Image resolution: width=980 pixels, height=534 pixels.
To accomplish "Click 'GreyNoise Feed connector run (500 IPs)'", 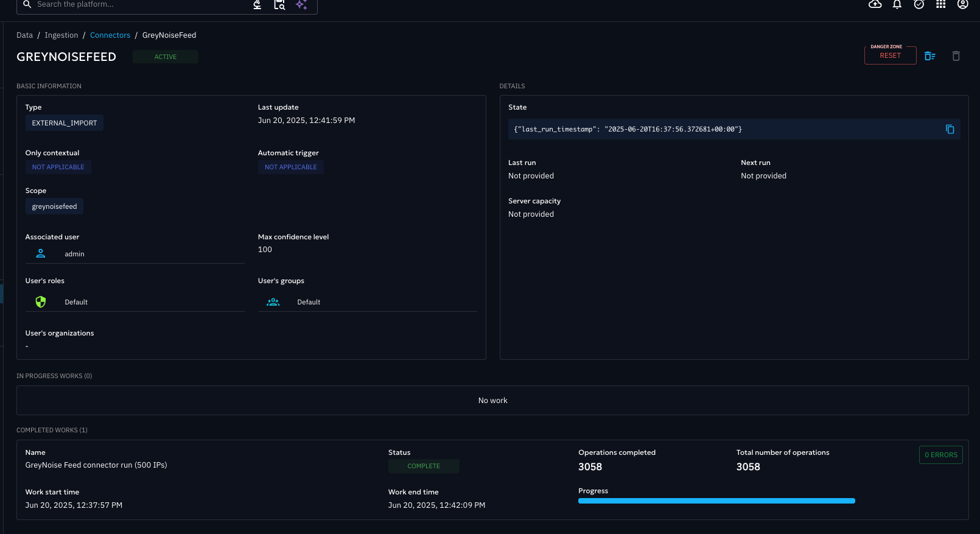I will (x=96, y=465).
